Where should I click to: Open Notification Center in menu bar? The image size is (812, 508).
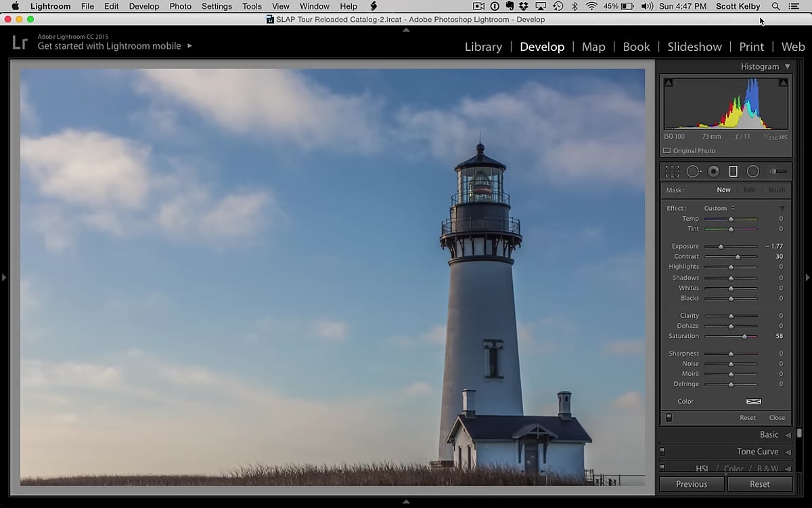794,6
